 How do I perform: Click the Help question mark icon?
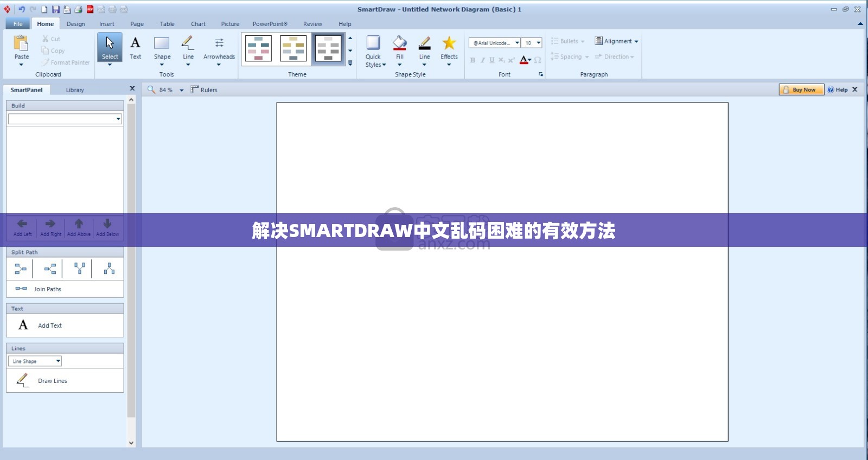tap(831, 90)
